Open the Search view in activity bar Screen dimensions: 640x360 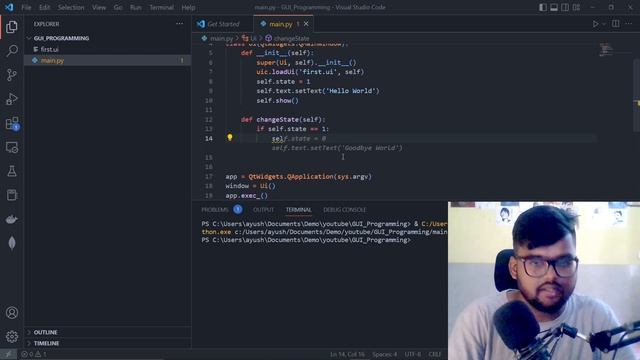point(12,51)
